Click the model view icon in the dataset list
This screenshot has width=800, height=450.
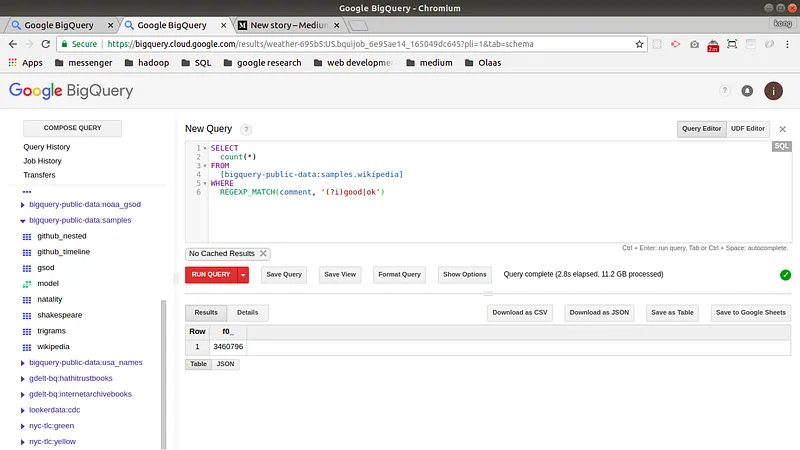coord(27,284)
